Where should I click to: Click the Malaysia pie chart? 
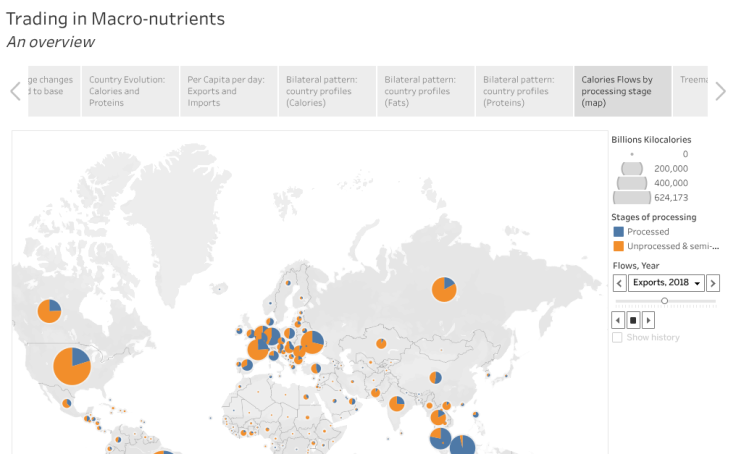click(x=440, y=439)
